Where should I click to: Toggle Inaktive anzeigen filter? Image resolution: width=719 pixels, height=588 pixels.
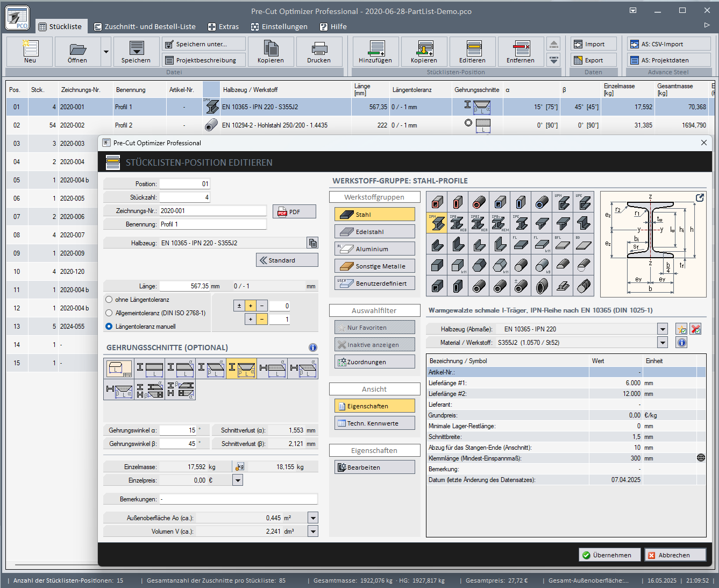click(375, 345)
